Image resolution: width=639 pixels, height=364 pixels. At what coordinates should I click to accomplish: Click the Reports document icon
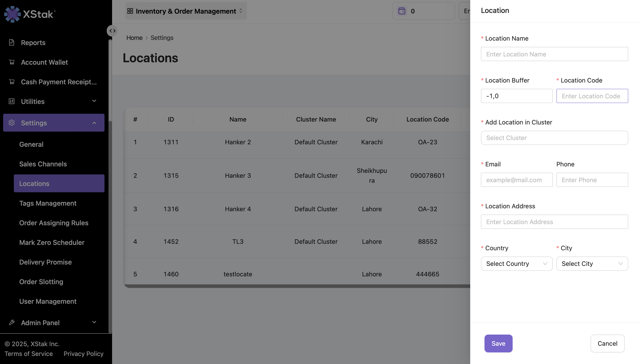(x=12, y=43)
